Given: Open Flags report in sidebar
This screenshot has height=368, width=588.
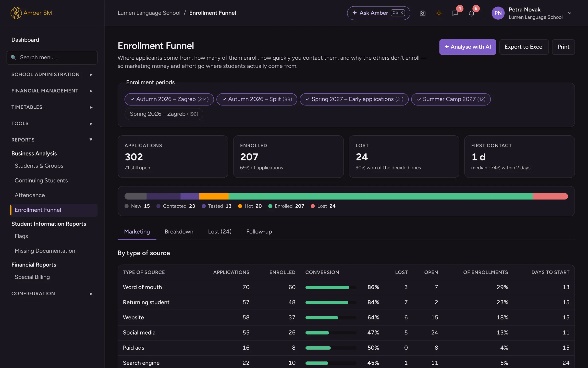Looking at the screenshot, I should click(21, 236).
